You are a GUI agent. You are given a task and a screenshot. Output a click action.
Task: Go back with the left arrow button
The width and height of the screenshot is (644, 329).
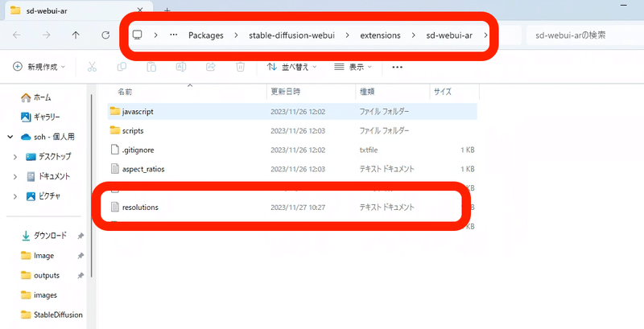click(x=17, y=35)
